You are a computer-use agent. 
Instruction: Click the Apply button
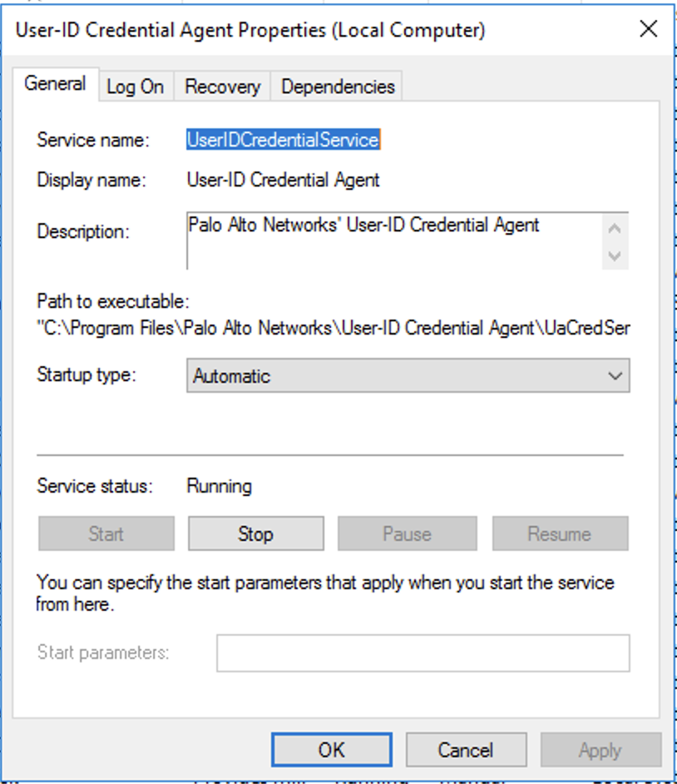pyautogui.click(x=600, y=750)
